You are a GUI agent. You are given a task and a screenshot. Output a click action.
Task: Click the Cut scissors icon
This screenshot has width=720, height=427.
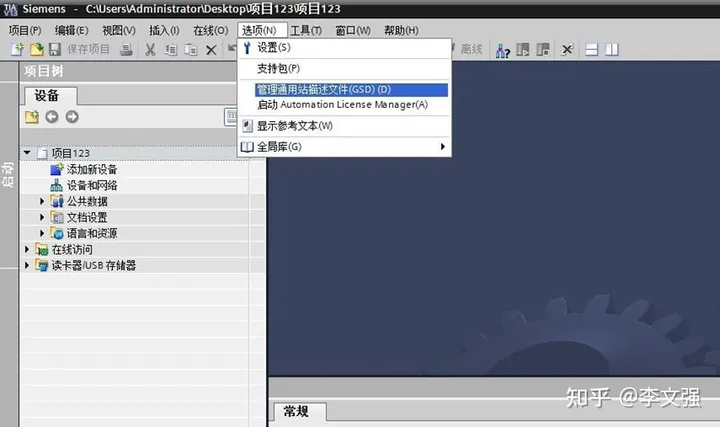click(x=150, y=49)
